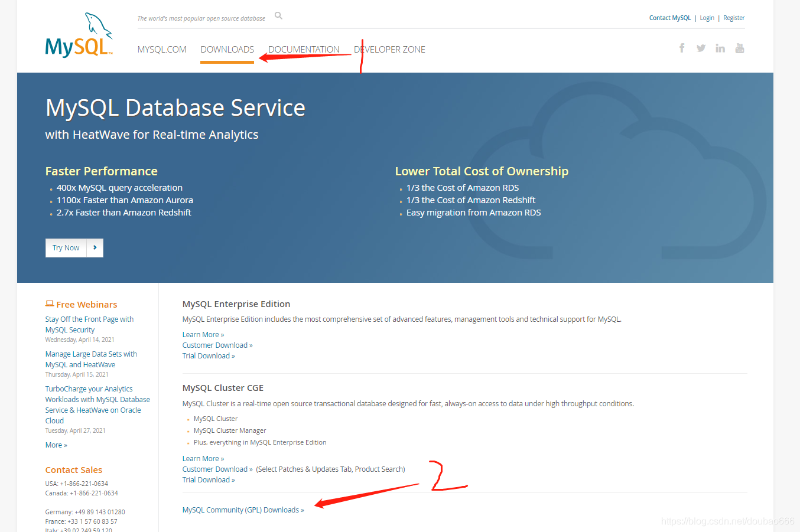The image size is (800, 532).
Task: Open Cluster CGE Learn More link
Action: click(x=203, y=459)
